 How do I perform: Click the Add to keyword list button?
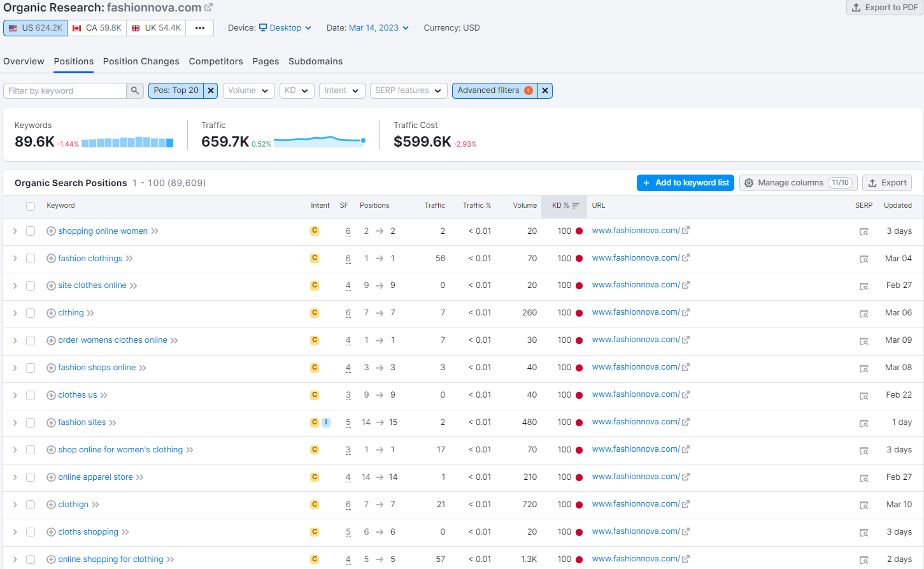click(x=685, y=183)
